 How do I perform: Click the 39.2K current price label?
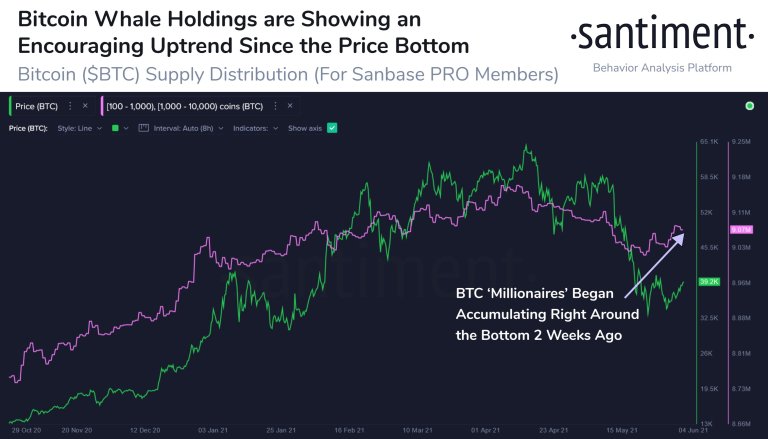pos(709,282)
